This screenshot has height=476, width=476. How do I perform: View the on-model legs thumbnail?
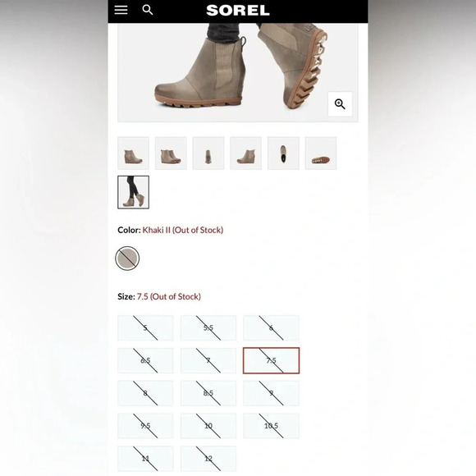coord(133,192)
